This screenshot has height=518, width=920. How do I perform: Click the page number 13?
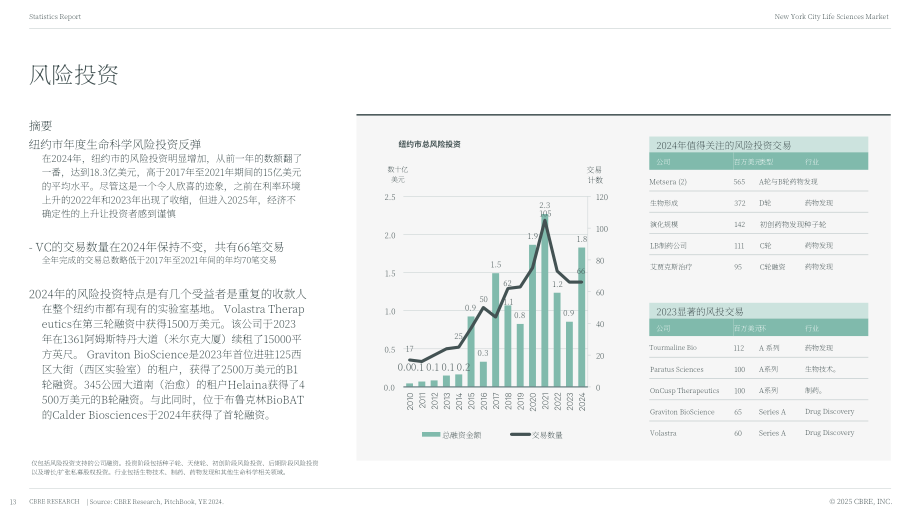13,502
